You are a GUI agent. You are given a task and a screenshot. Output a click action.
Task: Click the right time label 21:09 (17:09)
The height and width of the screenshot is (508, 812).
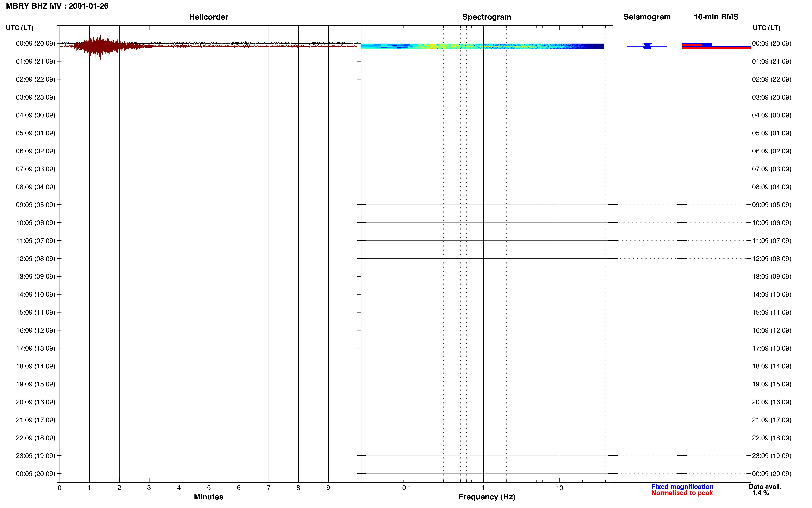point(771,420)
